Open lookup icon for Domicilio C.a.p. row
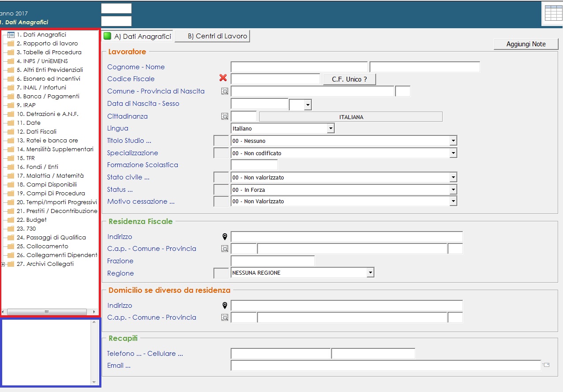 pyautogui.click(x=225, y=317)
